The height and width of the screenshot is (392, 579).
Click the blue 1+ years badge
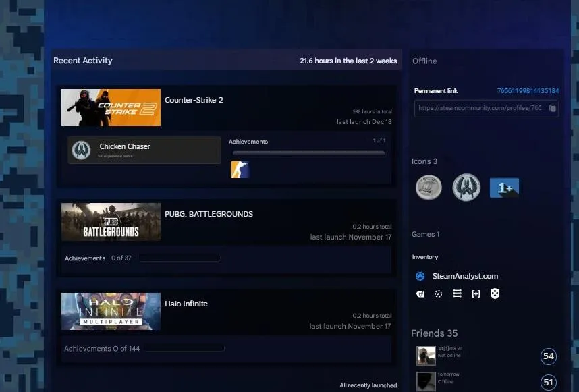(504, 187)
